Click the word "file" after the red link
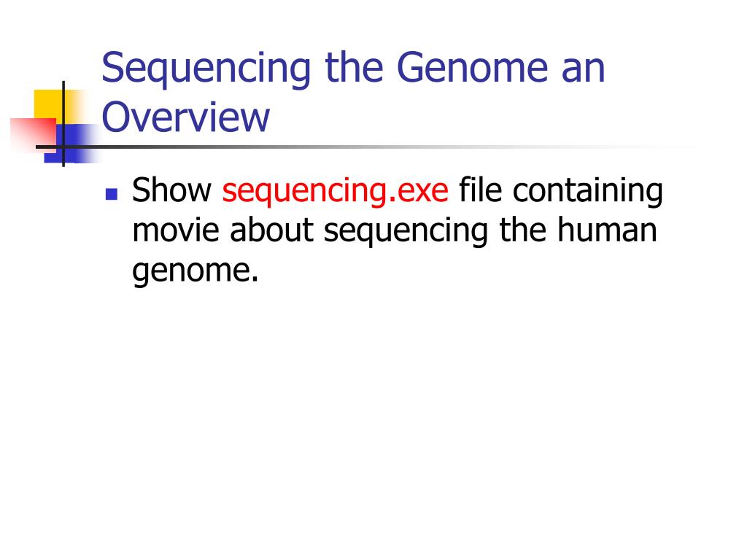Screen dimensions: 747x560 click(x=480, y=190)
